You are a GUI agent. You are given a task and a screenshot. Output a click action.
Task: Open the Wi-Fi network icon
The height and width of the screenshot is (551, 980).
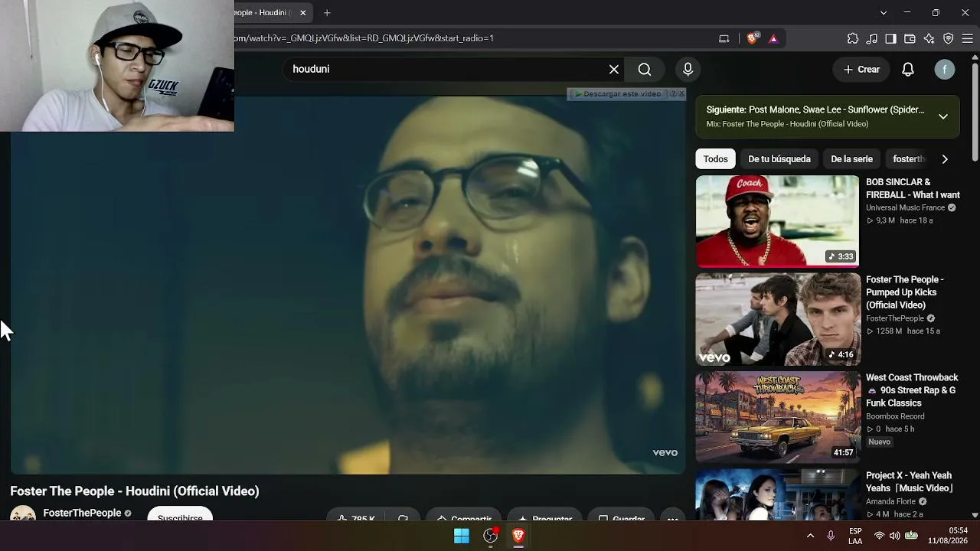click(880, 536)
